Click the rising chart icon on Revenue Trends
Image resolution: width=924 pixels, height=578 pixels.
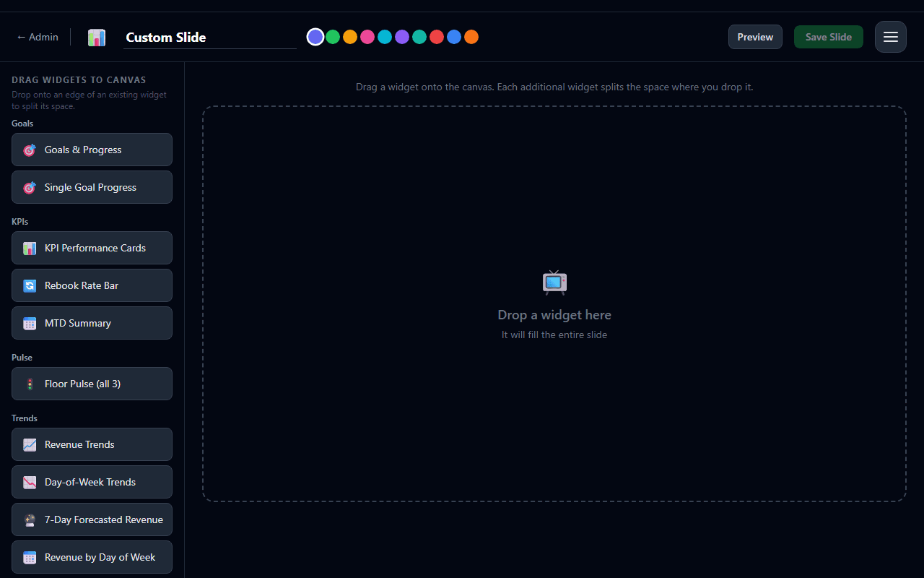tap(30, 445)
